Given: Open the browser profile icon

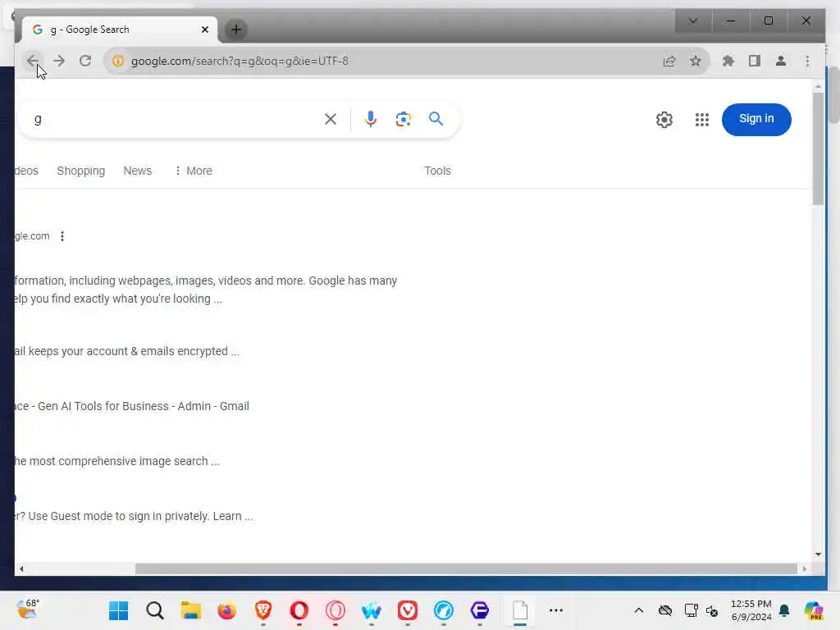Looking at the screenshot, I should pyautogui.click(x=781, y=61).
